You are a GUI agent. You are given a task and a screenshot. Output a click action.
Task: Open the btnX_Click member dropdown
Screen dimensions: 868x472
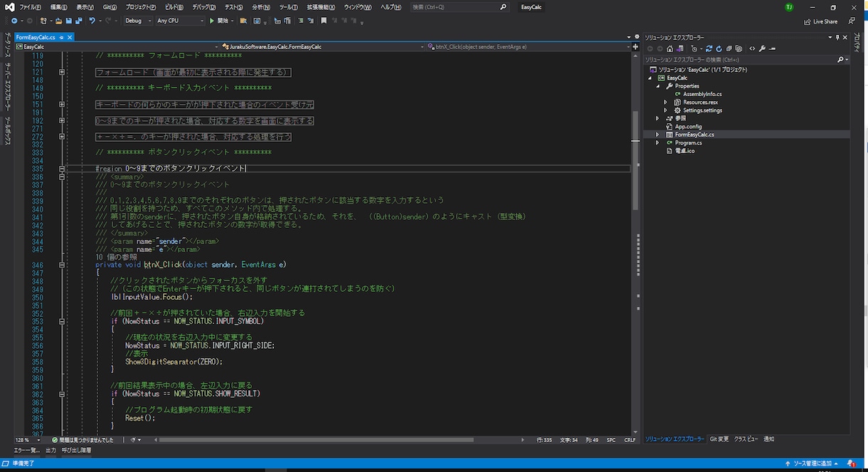click(528, 46)
